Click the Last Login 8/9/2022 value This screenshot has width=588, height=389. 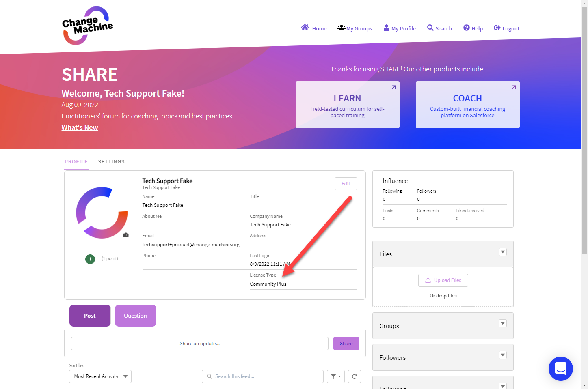click(x=270, y=264)
